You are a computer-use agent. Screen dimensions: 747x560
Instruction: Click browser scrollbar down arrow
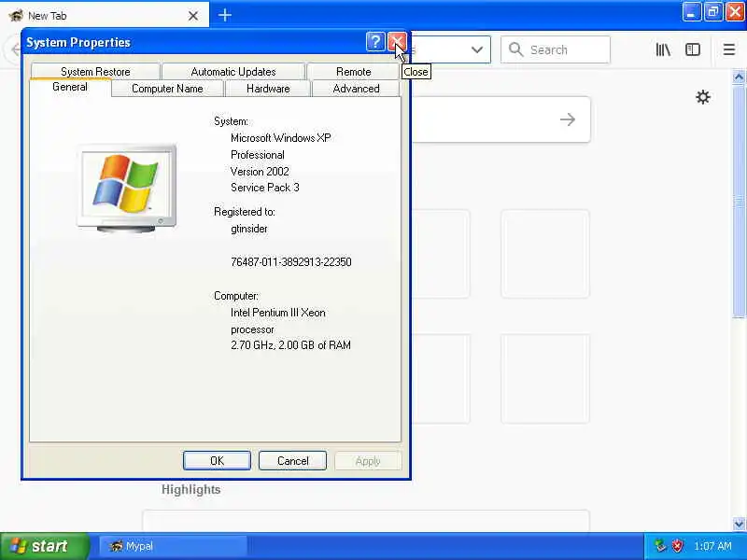[739, 525]
